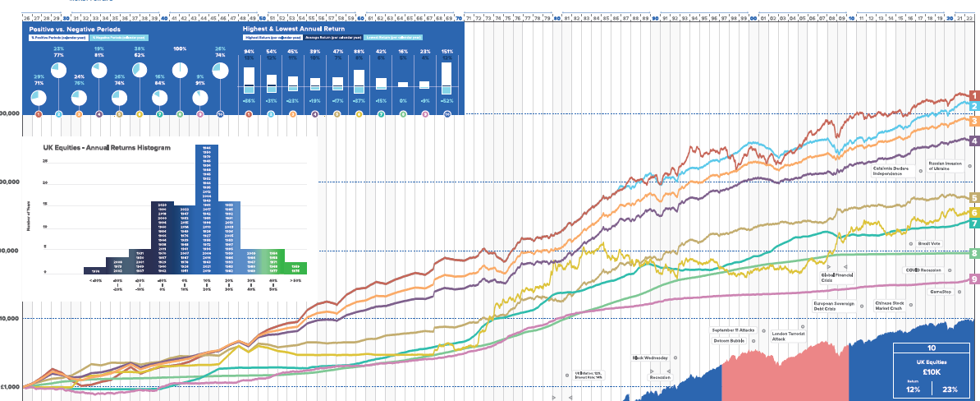980x401 pixels.
Task: Click circle 1 under Positive vs. Negative Periods
Action: [x=39, y=114]
